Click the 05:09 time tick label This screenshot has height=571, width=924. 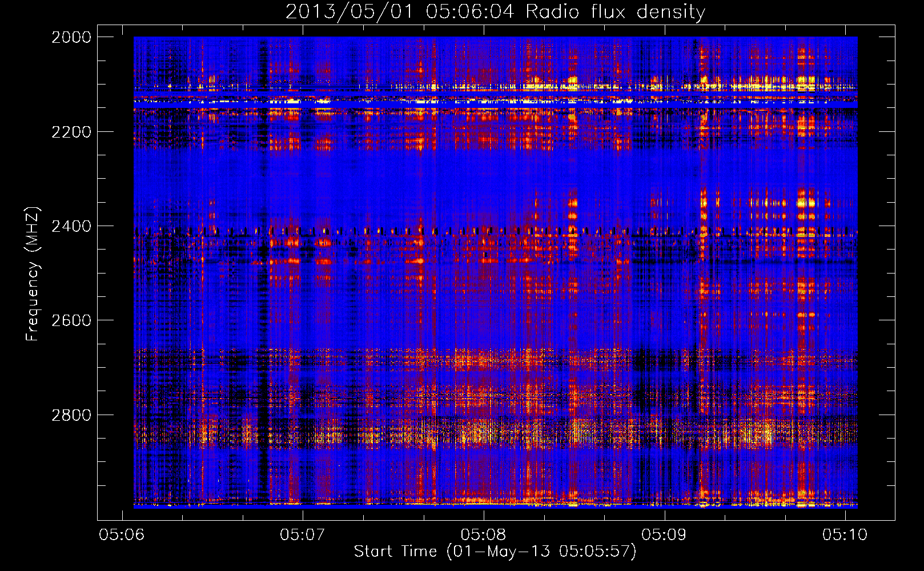(x=664, y=534)
